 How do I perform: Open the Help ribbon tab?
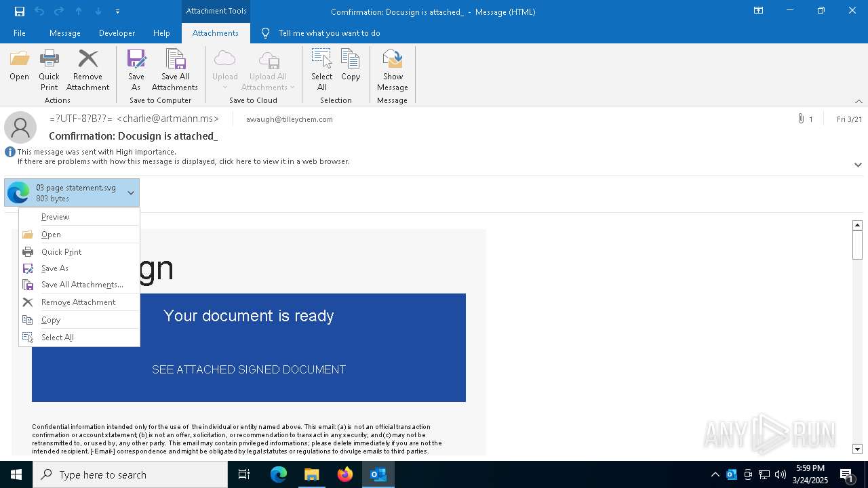[161, 33]
